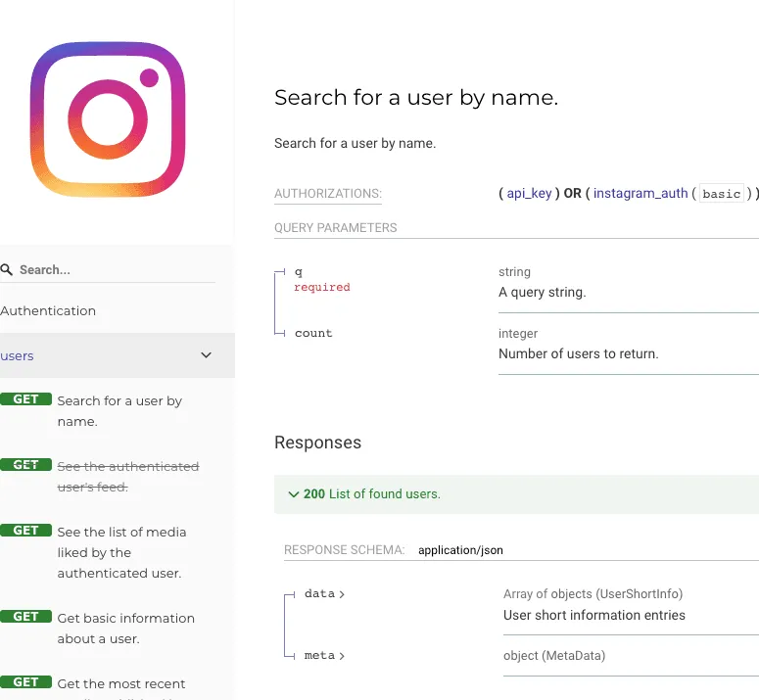Click the 'A query string.' description
The width and height of the screenshot is (759, 700).
543,292
